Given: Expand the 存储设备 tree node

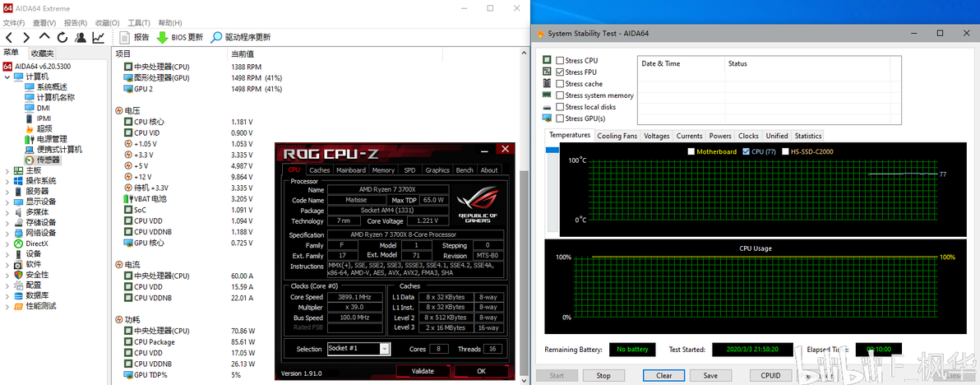Looking at the screenshot, I should [7, 222].
